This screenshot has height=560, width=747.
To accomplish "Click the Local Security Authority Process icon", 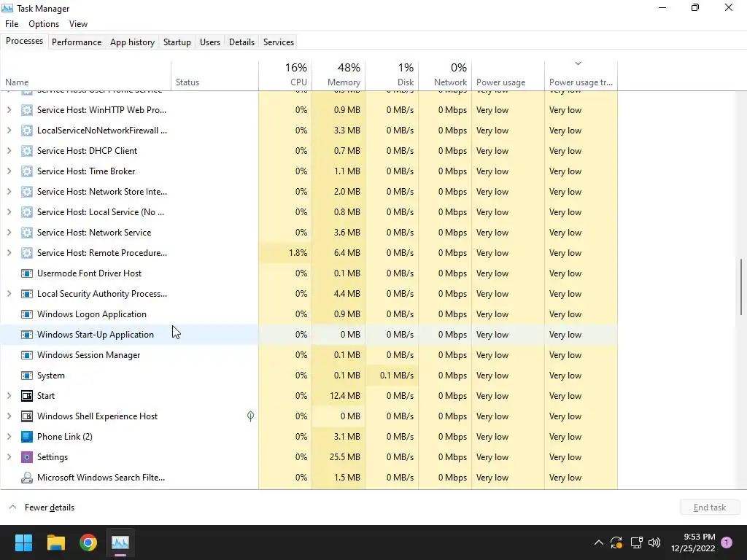I will tap(27, 294).
